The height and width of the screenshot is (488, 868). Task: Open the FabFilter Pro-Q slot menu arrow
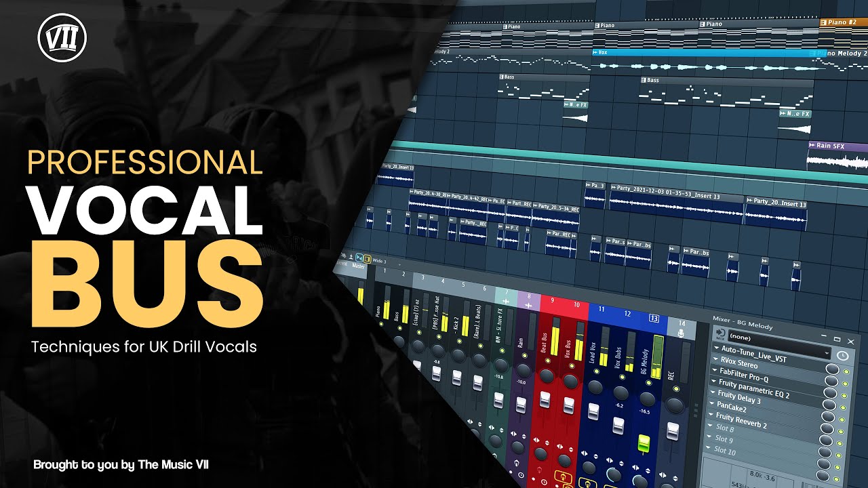[x=715, y=370]
